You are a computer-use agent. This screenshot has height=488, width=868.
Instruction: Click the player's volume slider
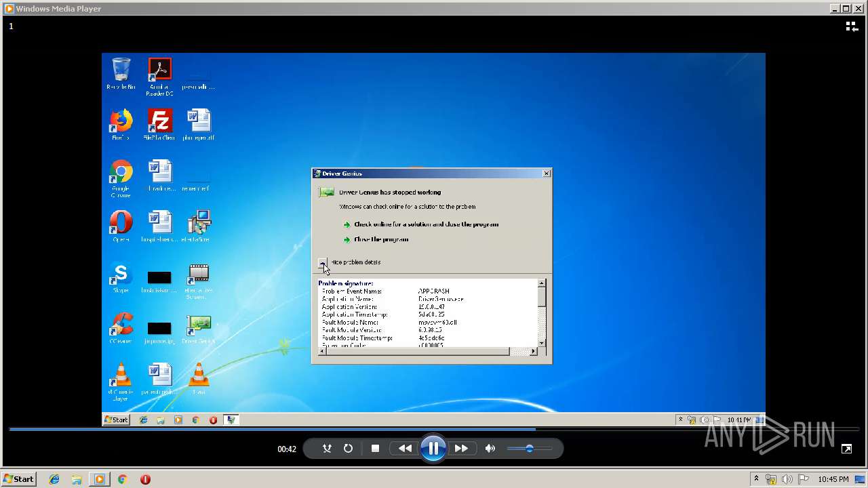(529, 449)
